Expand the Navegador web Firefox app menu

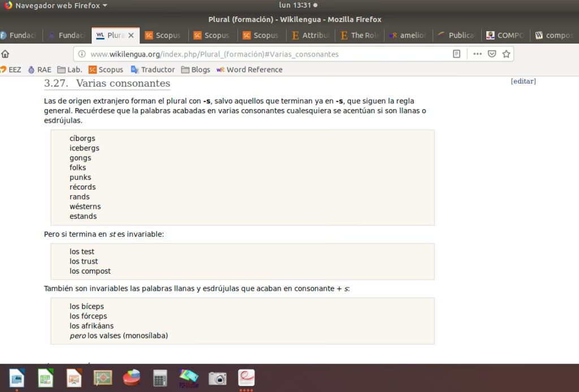(x=57, y=6)
